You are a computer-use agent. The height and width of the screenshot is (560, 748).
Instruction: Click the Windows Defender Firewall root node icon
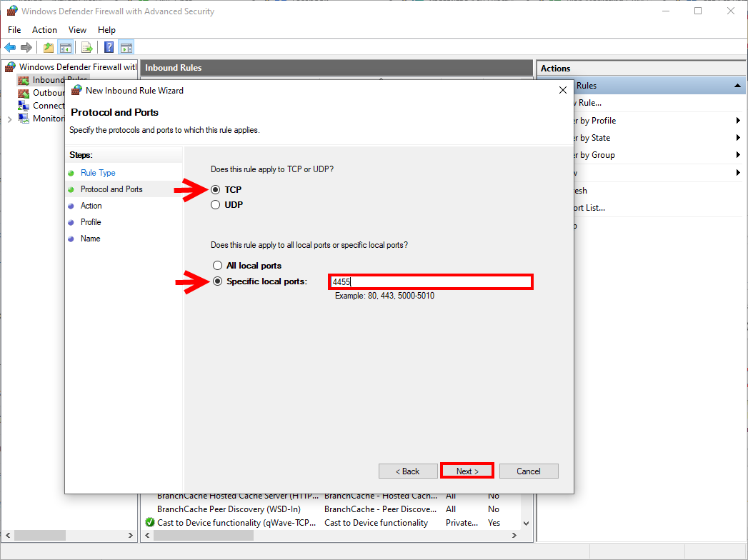click(11, 66)
